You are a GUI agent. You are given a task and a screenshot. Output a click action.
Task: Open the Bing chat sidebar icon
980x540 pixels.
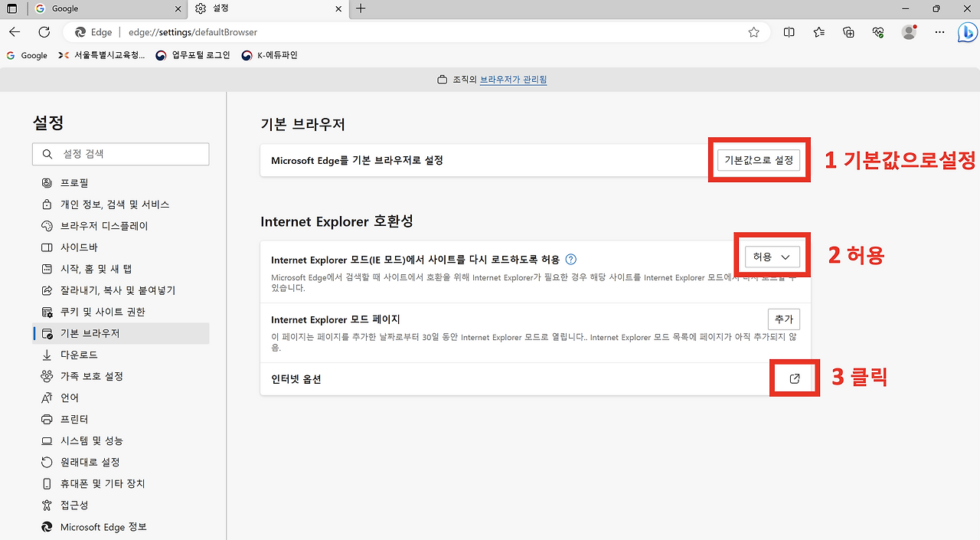[x=966, y=32]
